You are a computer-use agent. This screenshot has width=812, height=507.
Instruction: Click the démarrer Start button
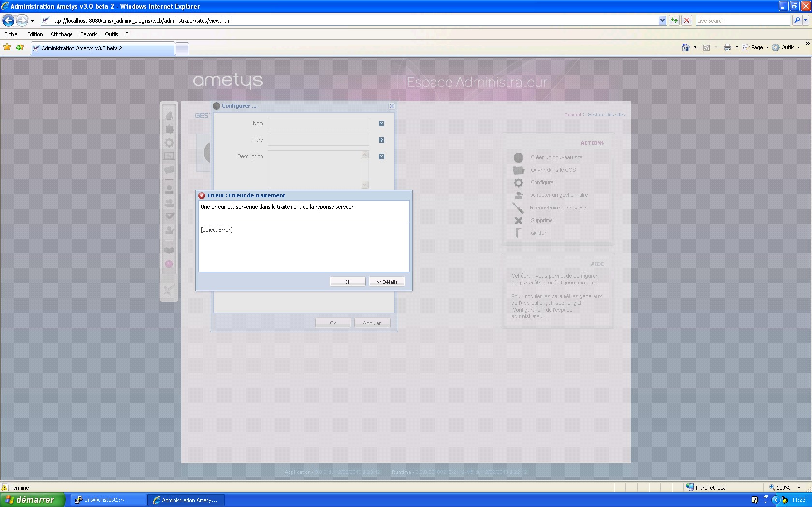click(x=32, y=500)
